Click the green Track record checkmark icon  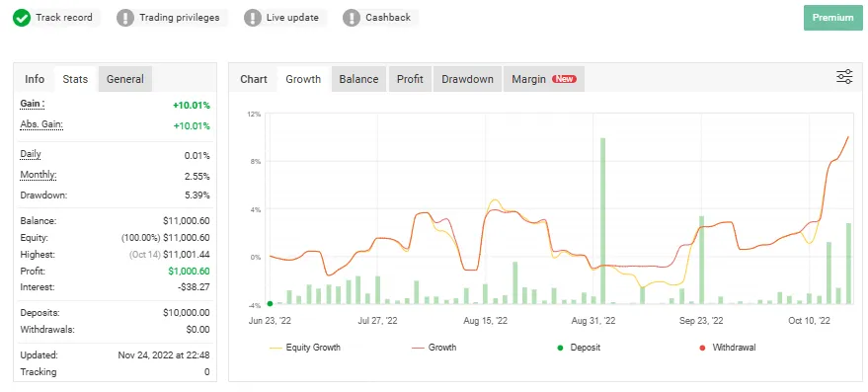click(x=22, y=18)
